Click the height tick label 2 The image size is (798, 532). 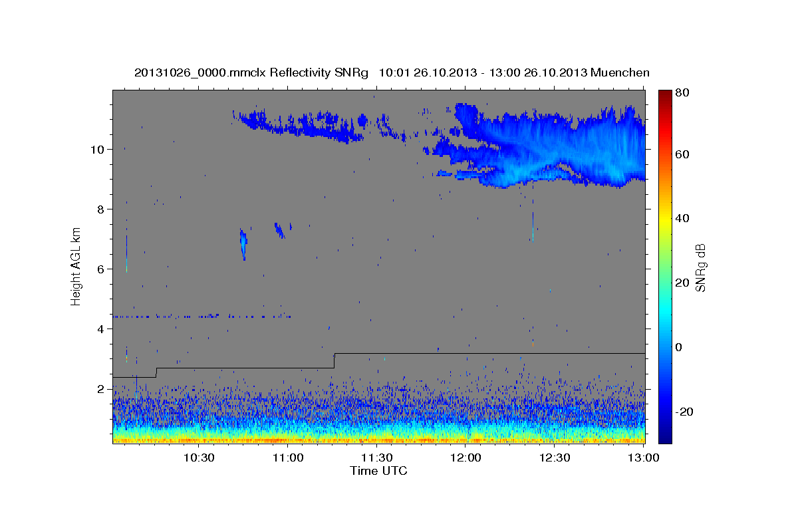102,388
